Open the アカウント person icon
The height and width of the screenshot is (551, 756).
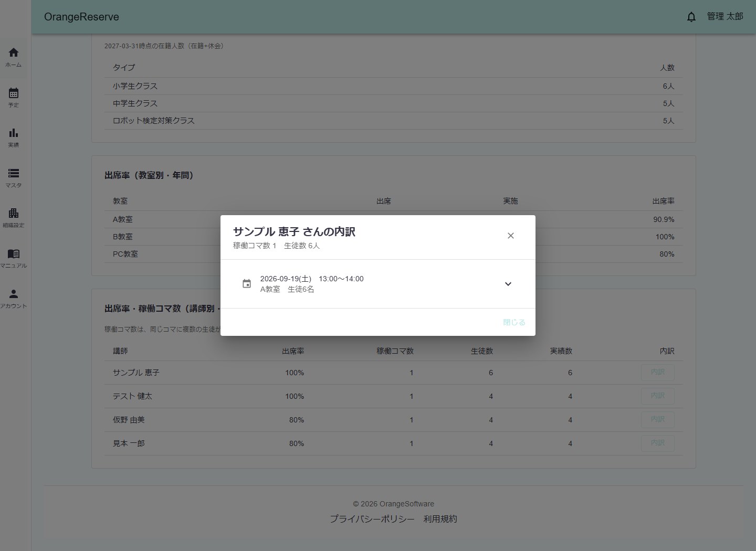pos(14,299)
